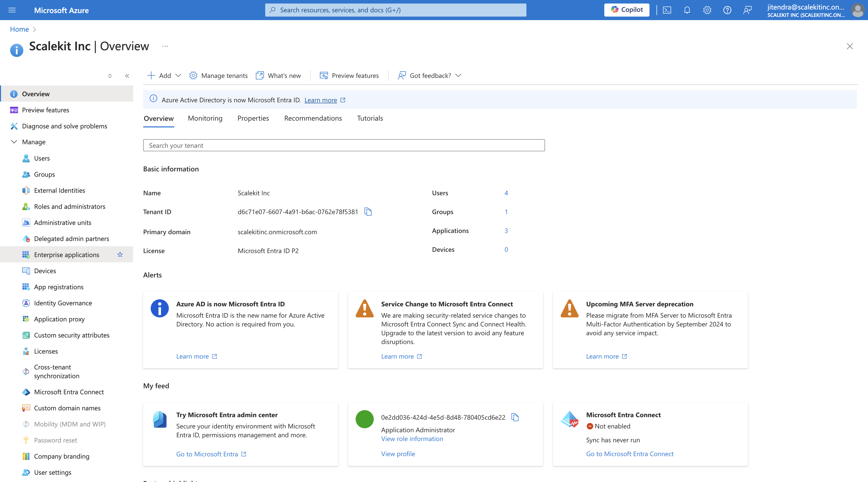Open the ellipsis more options menu
The width and height of the screenshot is (868, 482).
click(165, 46)
